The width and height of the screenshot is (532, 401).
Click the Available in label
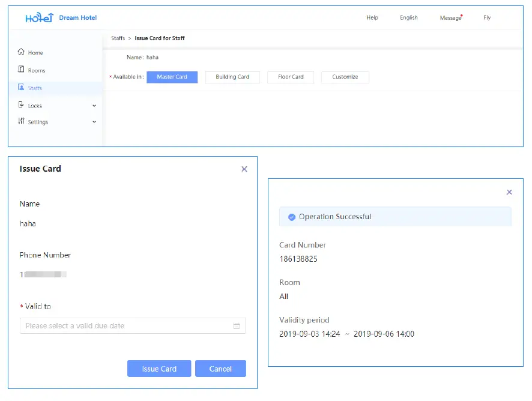click(128, 77)
